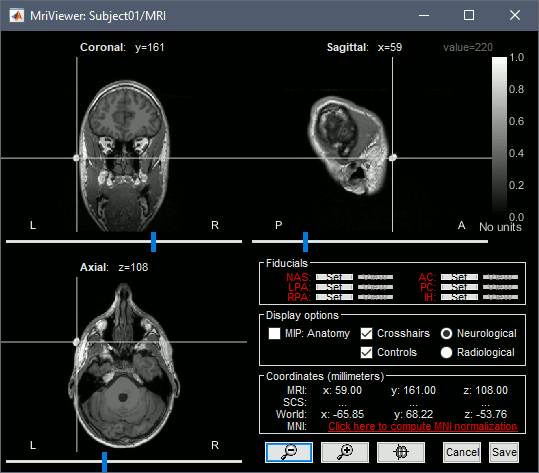Click the View button for LPA

coord(375,287)
